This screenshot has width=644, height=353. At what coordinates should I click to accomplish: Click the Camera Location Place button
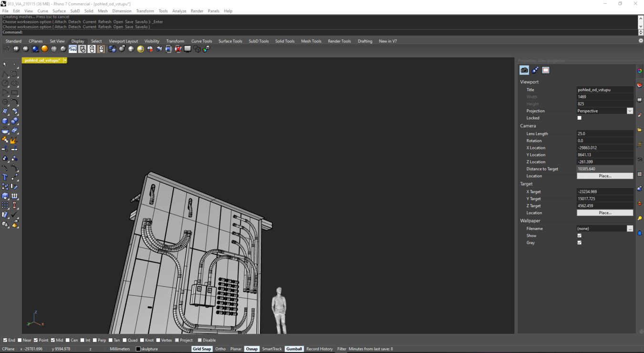click(x=605, y=176)
